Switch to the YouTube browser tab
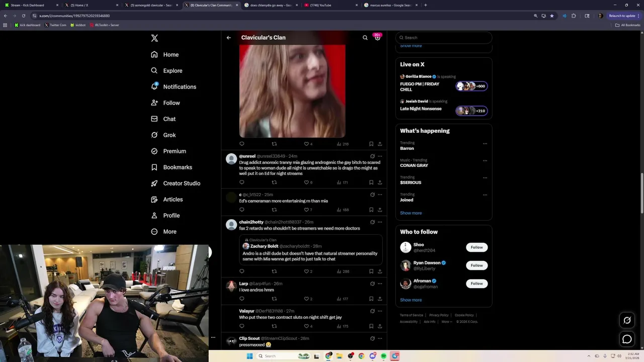The width and height of the screenshot is (644, 362). 331,5
